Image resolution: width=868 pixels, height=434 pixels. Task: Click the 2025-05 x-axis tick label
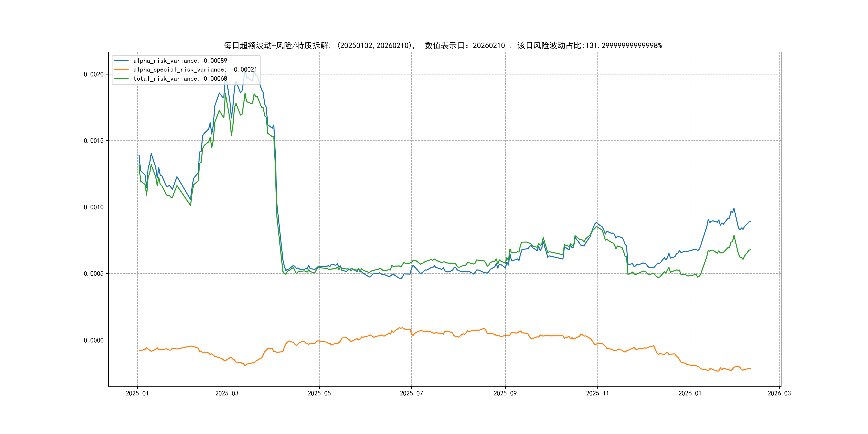pos(319,393)
